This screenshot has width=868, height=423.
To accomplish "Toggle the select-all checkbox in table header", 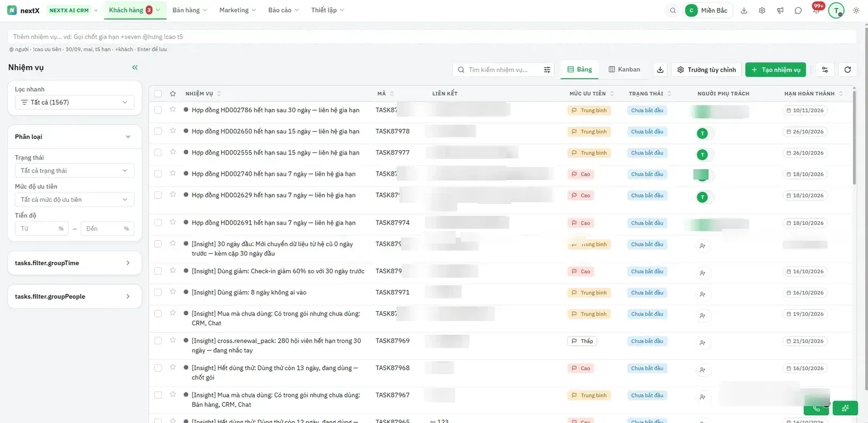I will tap(158, 93).
